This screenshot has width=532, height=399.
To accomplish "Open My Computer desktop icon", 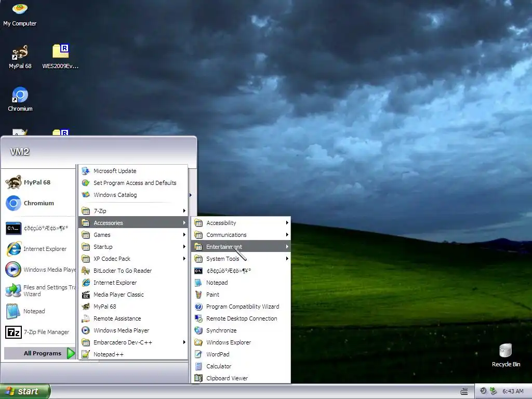I will click(x=20, y=14).
